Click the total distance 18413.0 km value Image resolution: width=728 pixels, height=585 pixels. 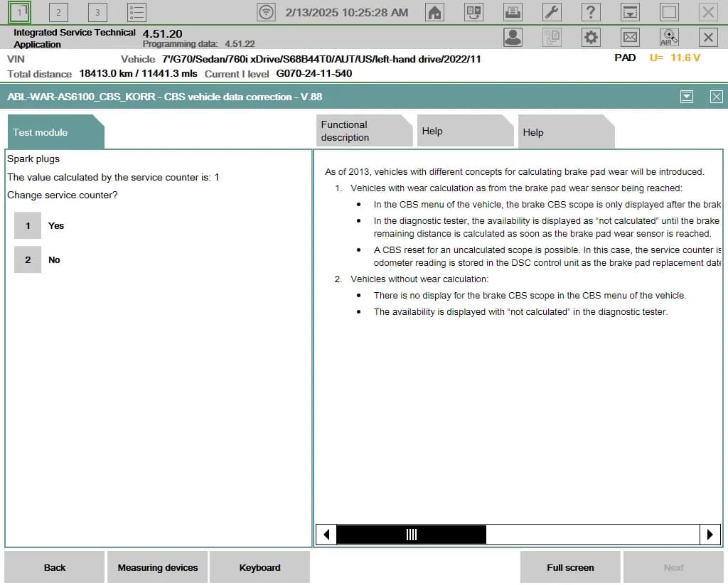click(138, 73)
